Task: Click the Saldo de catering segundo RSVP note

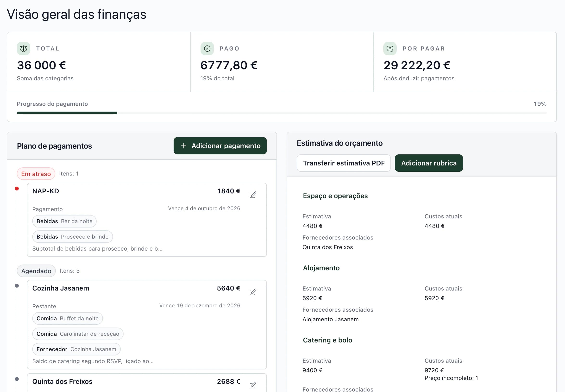Action: coord(93,361)
